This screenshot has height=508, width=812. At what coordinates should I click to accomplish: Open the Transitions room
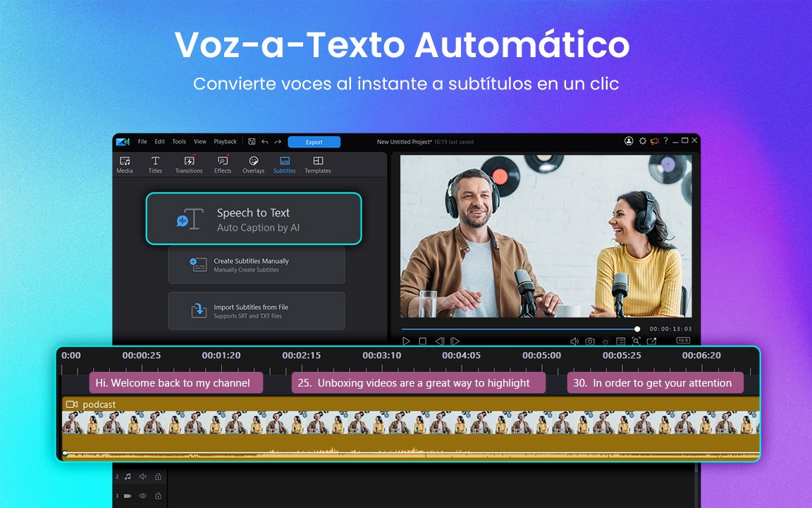188,165
